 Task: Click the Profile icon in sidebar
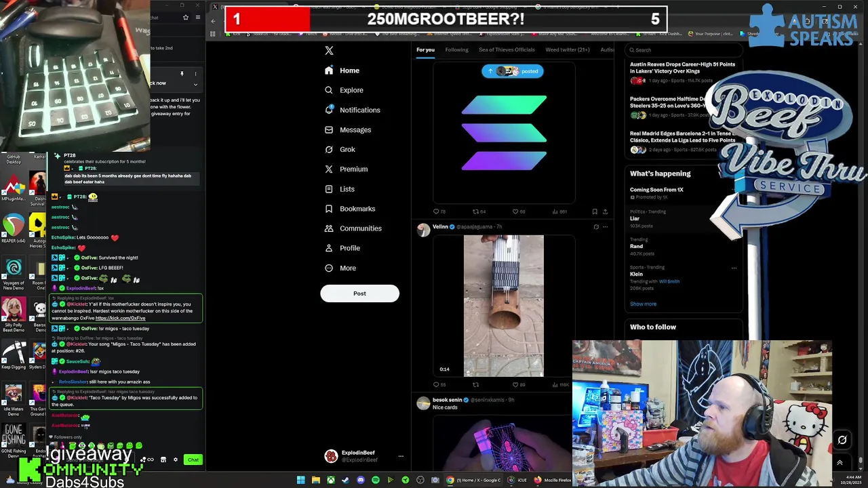click(329, 248)
